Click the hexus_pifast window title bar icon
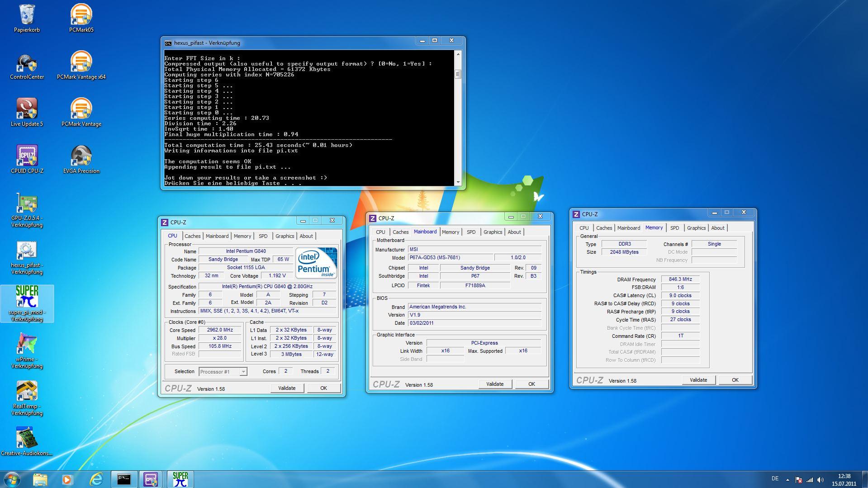Image resolution: width=868 pixels, height=488 pixels. coord(168,43)
